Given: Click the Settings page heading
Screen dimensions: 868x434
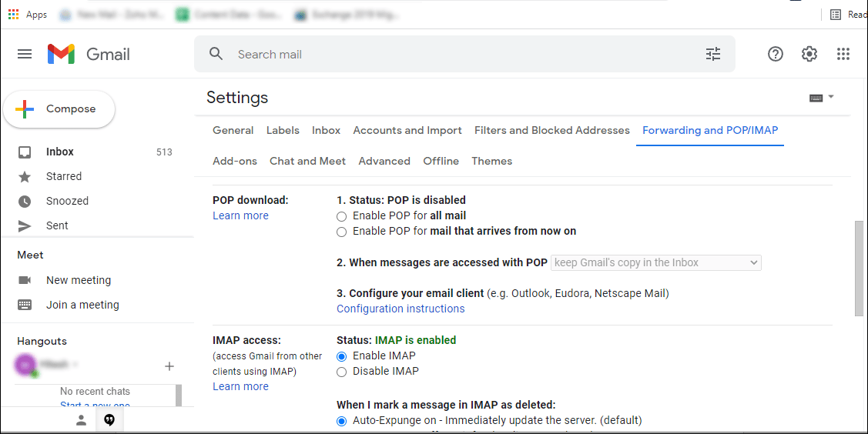Looking at the screenshot, I should tap(237, 97).
